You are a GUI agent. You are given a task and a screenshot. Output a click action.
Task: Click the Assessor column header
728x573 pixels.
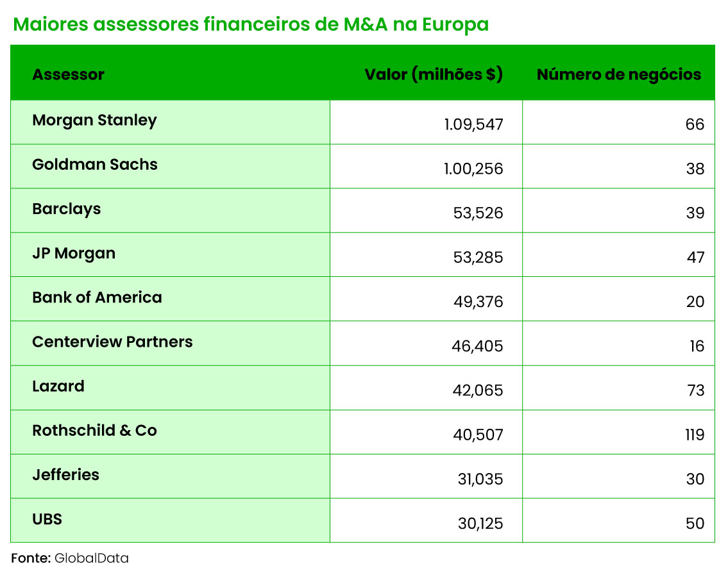pyautogui.click(x=68, y=74)
